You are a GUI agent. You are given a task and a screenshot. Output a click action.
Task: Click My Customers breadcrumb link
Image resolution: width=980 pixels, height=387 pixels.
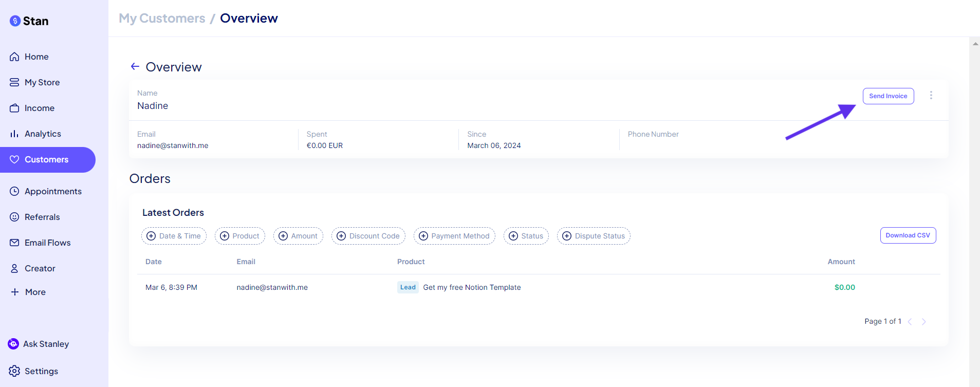pyautogui.click(x=162, y=19)
